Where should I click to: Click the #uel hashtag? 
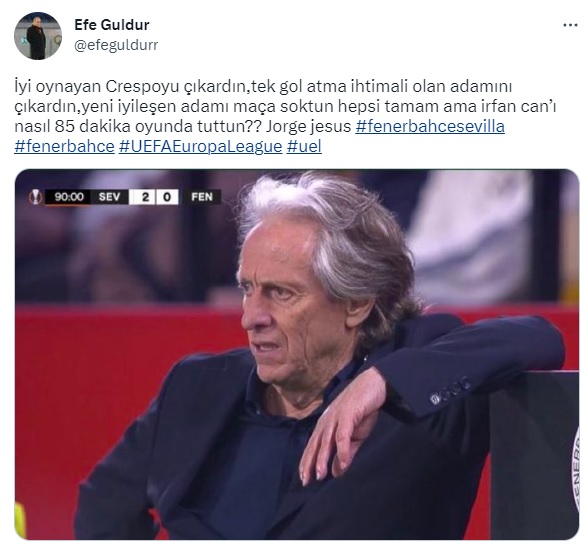304,146
